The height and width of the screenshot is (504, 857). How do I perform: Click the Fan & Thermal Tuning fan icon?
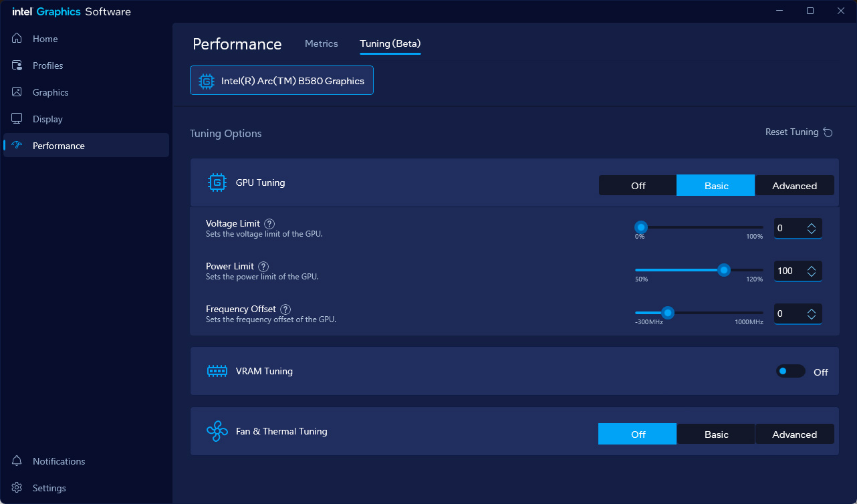point(217,431)
